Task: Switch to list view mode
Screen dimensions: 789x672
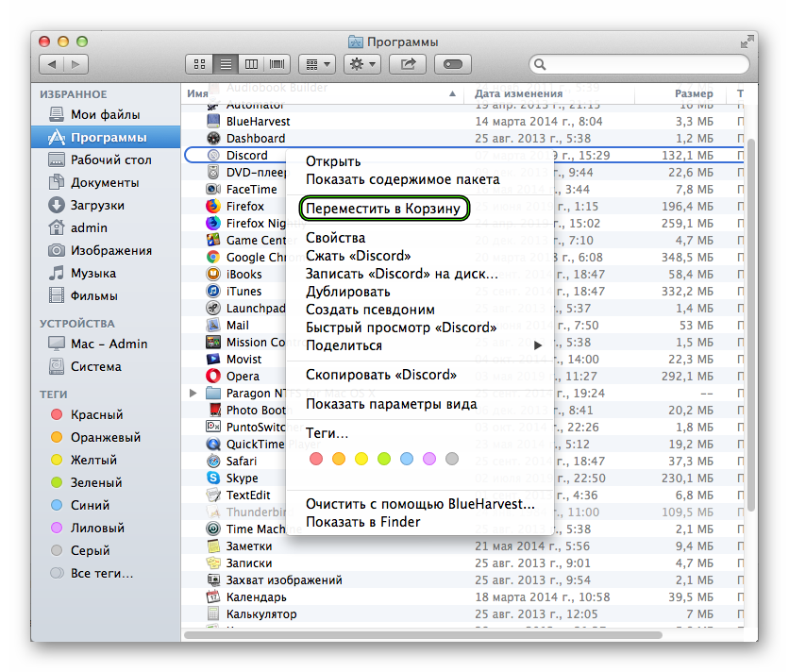Action: coord(226,64)
